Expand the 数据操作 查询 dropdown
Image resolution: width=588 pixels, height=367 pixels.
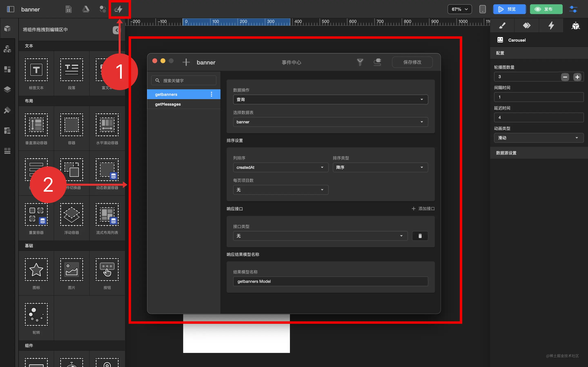coord(331,99)
